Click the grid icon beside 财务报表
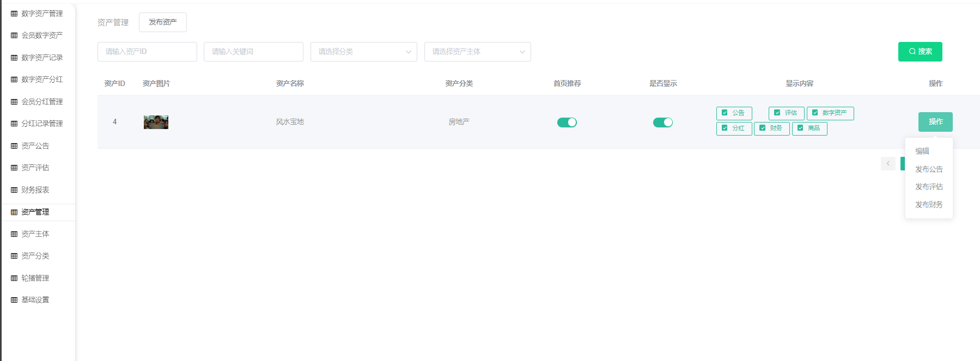 (x=14, y=190)
